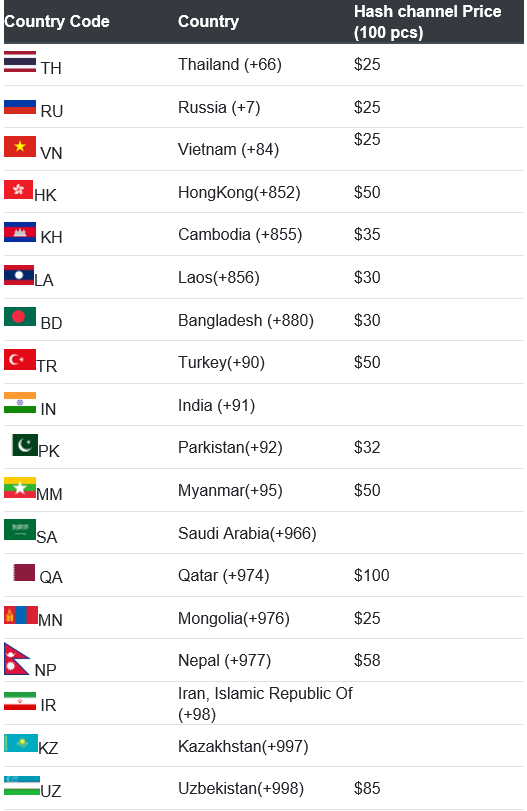The image size is (527, 811).
Task: Select the India (+91) country text
Action: (217, 405)
